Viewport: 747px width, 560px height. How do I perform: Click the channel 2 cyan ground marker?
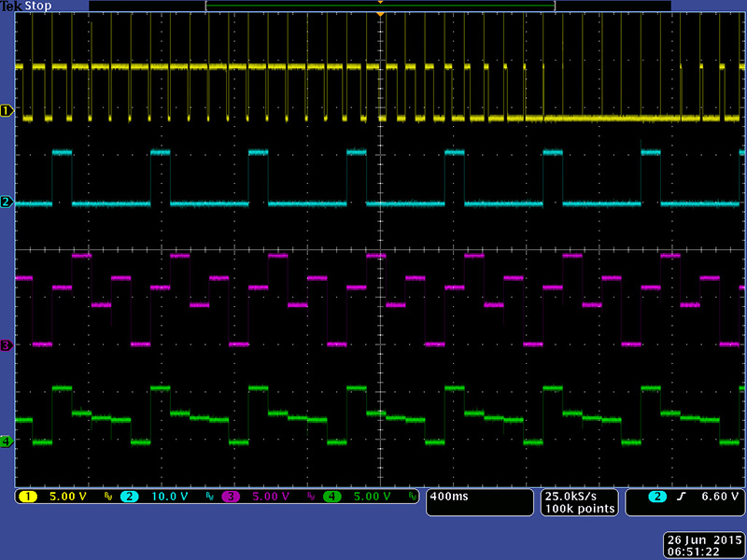(7, 202)
